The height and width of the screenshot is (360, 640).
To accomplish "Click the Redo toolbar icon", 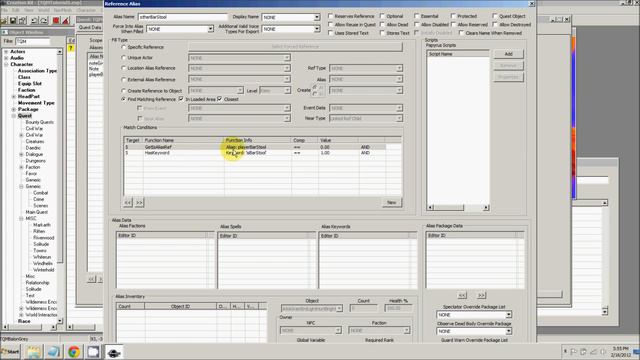I will tap(44, 20).
